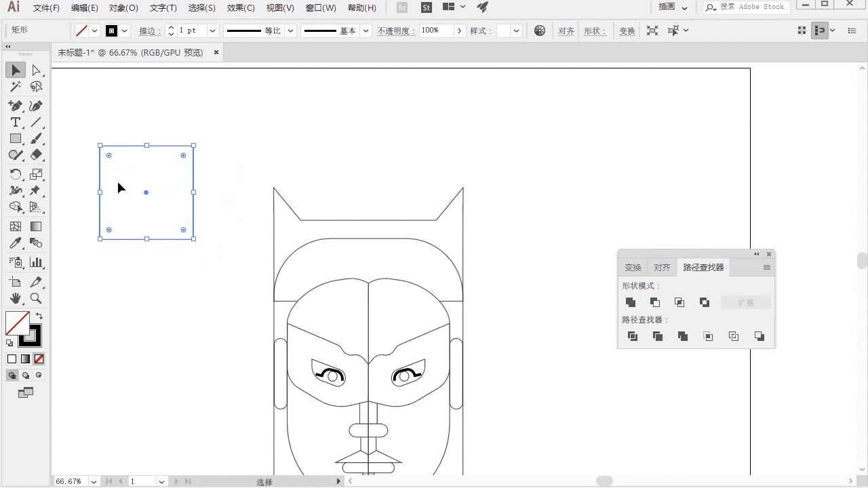Open the graphic style 样式 dropdown

pyautogui.click(x=516, y=30)
